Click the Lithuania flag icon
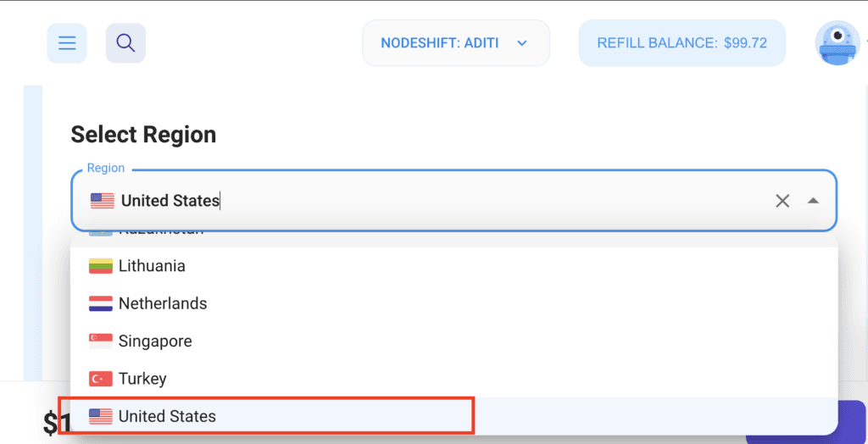Viewport: 868px width, 444px height. (101, 266)
